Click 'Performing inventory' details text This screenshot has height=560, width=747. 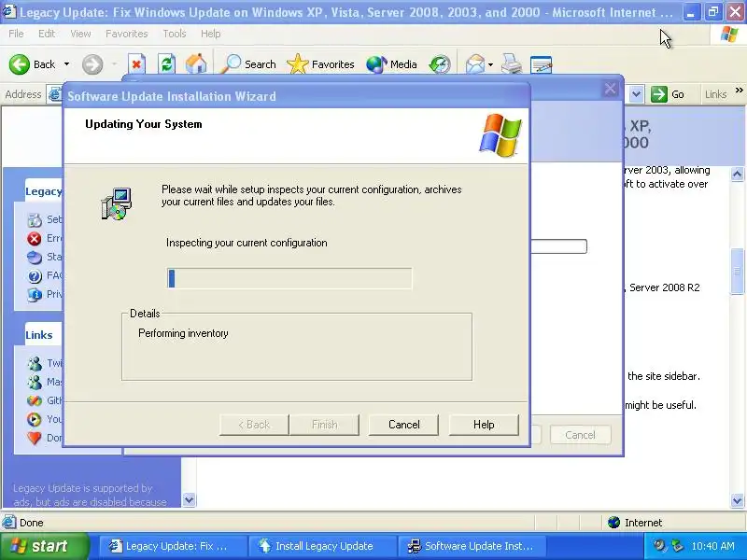point(183,333)
